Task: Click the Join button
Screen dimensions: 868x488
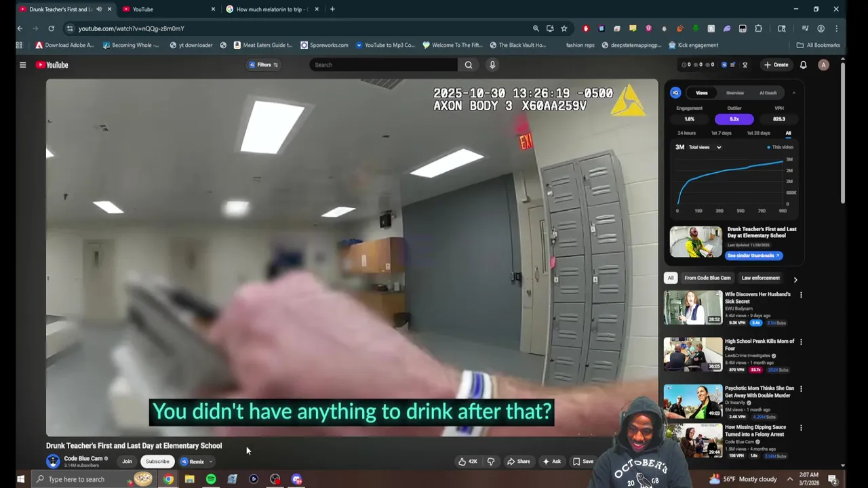Action: [127, 462]
